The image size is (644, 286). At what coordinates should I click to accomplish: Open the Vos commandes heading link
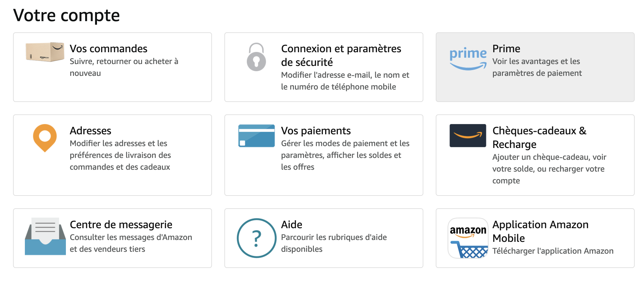(108, 48)
